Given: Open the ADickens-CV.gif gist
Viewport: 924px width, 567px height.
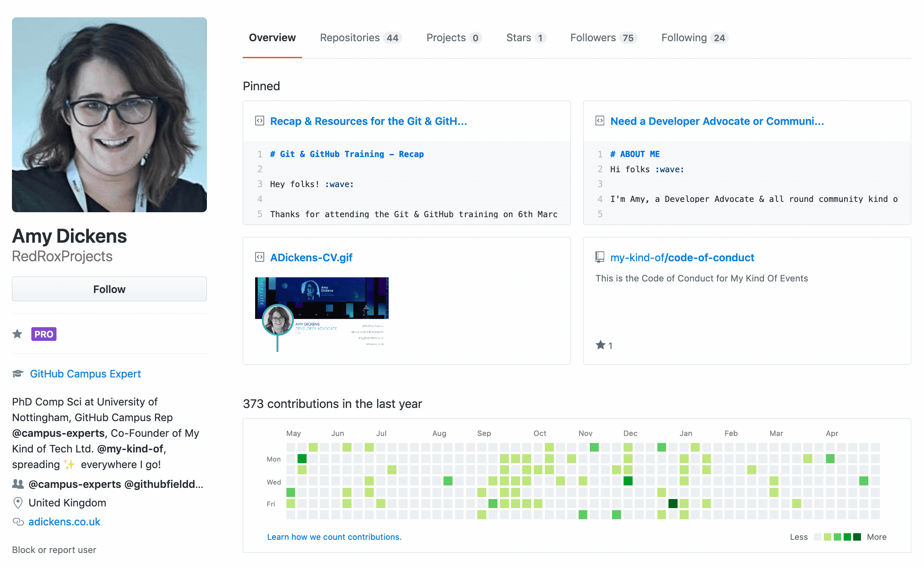Looking at the screenshot, I should pyautogui.click(x=311, y=258).
